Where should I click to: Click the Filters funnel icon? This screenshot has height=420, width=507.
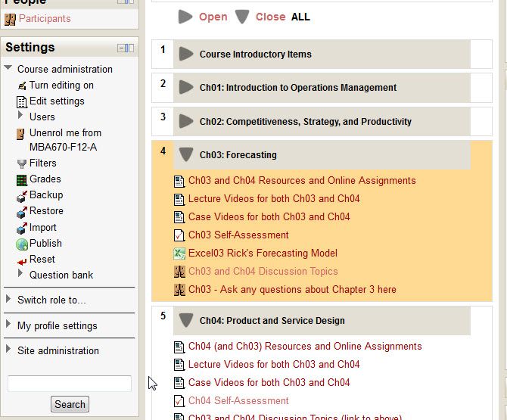pos(22,164)
